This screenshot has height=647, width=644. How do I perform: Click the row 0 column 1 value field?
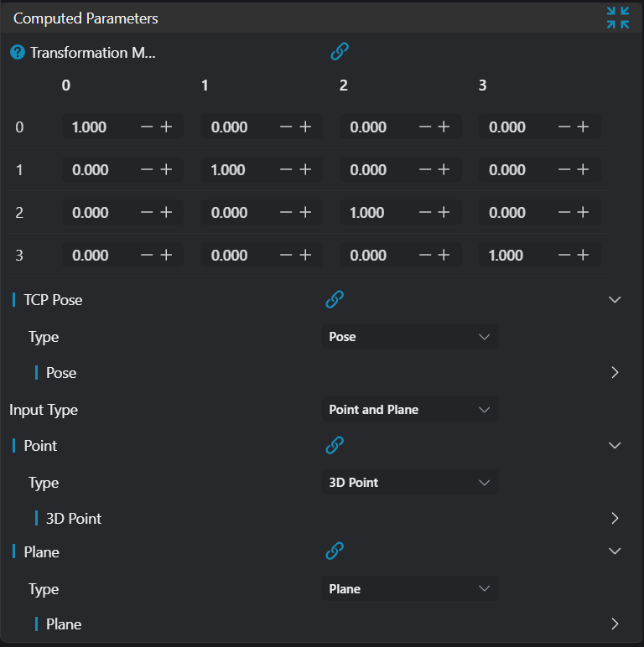pyautogui.click(x=231, y=127)
